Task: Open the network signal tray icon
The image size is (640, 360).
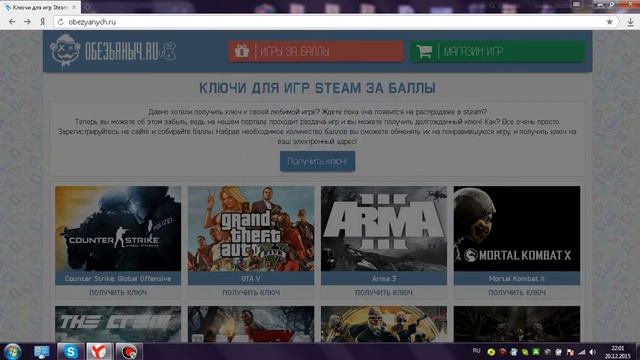Action: click(582, 352)
